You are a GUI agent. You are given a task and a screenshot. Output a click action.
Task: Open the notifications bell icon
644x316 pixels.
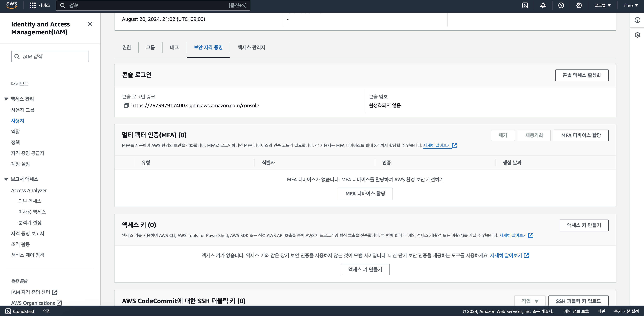pos(543,6)
